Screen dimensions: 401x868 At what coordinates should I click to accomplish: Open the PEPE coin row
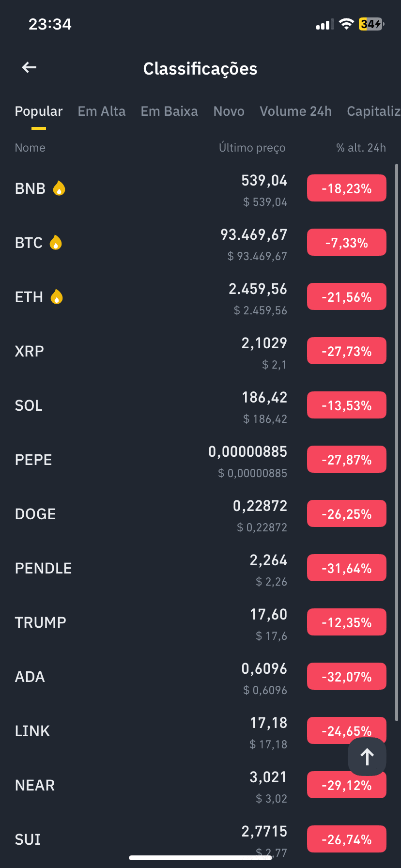pyautogui.click(x=200, y=459)
